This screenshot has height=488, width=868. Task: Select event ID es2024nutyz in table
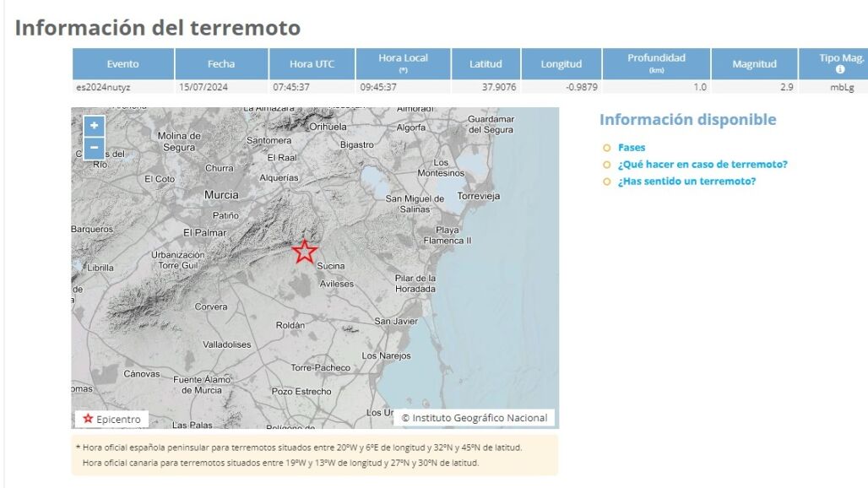[x=100, y=87]
